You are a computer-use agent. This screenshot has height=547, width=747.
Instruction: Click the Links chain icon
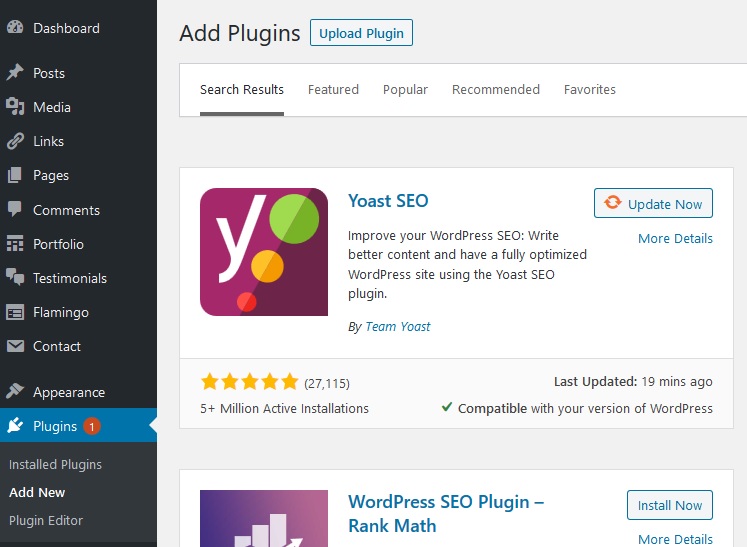pyautogui.click(x=15, y=141)
